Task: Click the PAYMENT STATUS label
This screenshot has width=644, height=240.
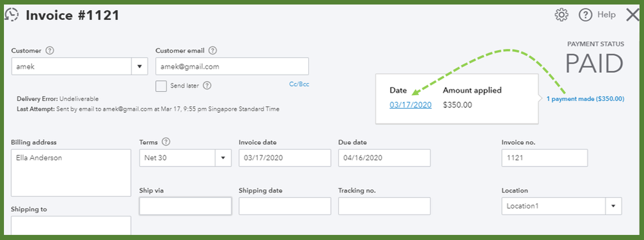Action: (596, 44)
